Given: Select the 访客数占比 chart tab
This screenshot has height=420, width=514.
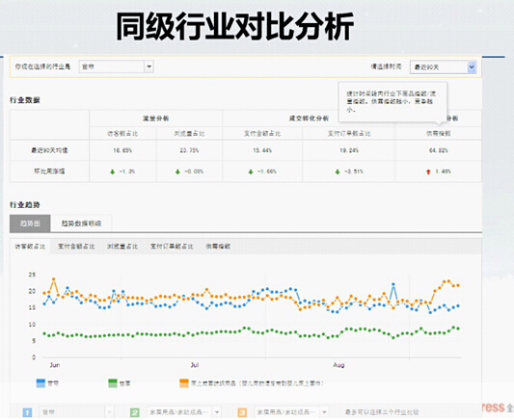Looking at the screenshot, I should [x=30, y=247].
